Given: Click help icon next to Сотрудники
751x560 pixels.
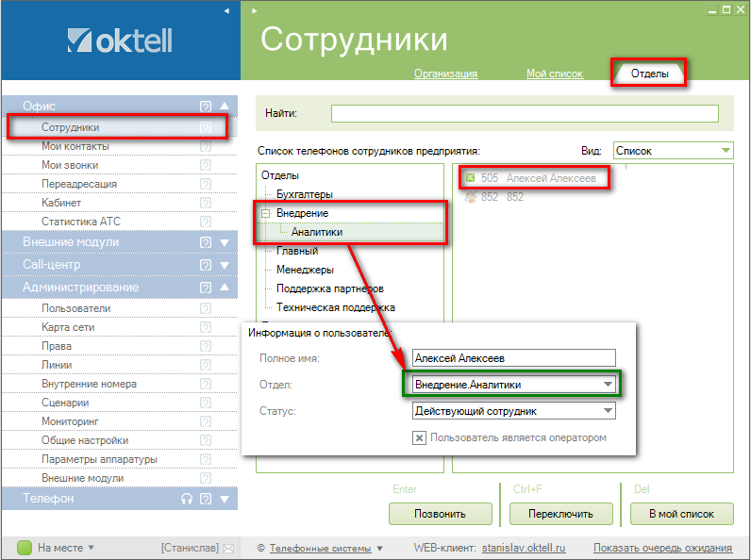Looking at the screenshot, I should click(x=205, y=127).
